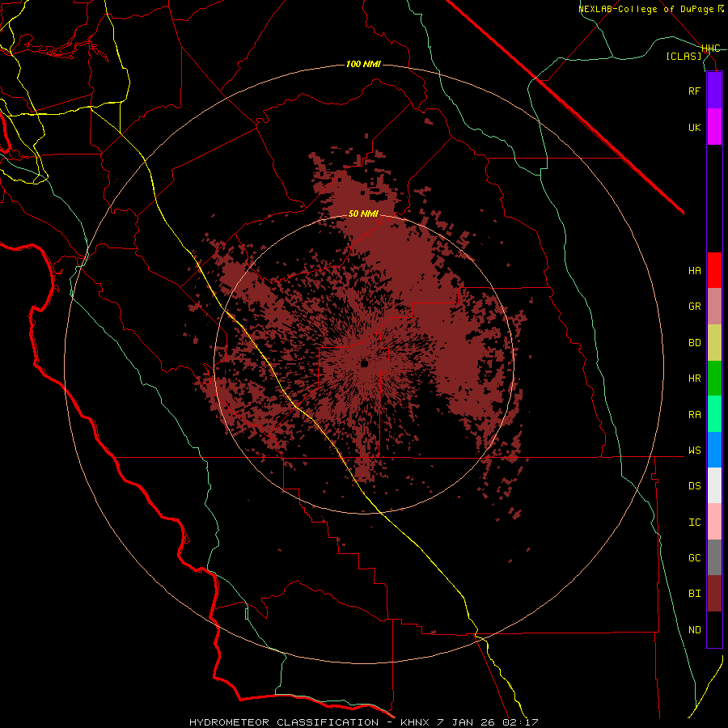Click the UK magenta legend swatch
This screenshot has height=728, width=728.
click(x=714, y=127)
